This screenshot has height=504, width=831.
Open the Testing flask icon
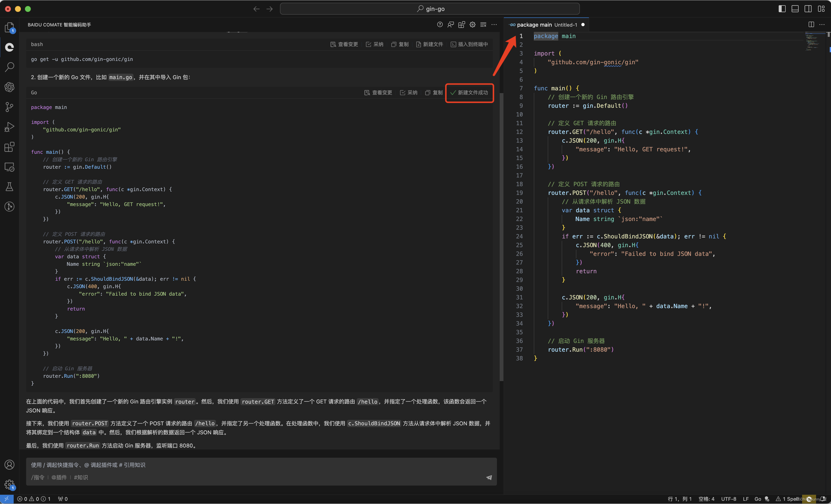(x=10, y=187)
